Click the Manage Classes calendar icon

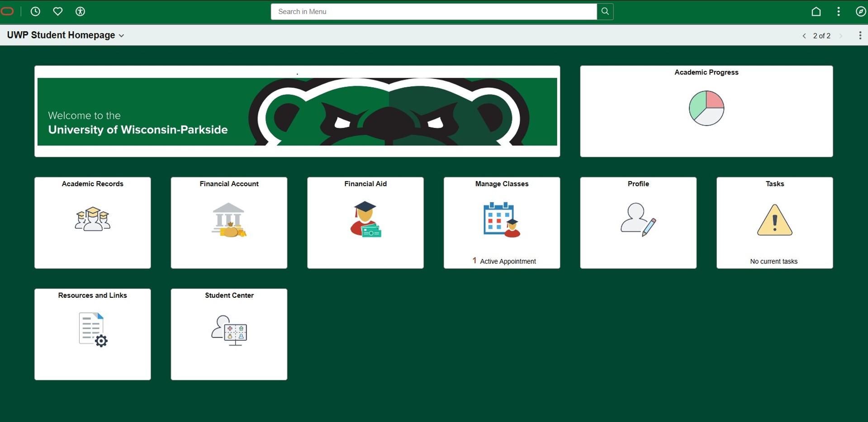(x=502, y=220)
